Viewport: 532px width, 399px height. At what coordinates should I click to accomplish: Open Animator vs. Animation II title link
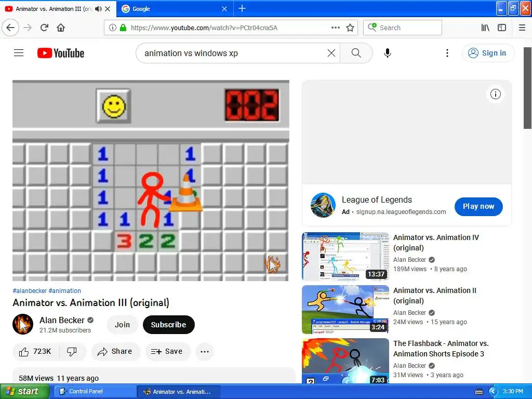435,296
